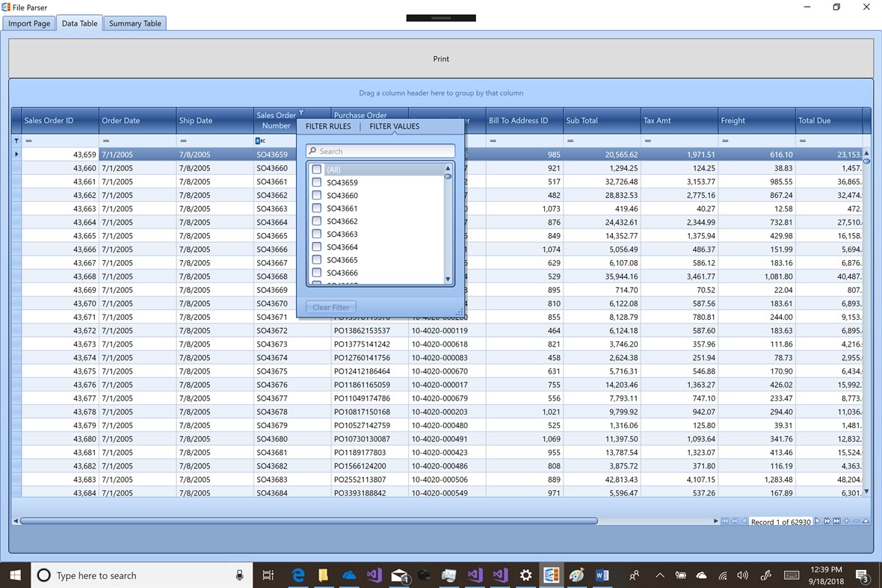Viewport: 882px width, 588px height.
Task: Click the horizontal scrollbar thumb of the grid
Action: click(309, 521)
